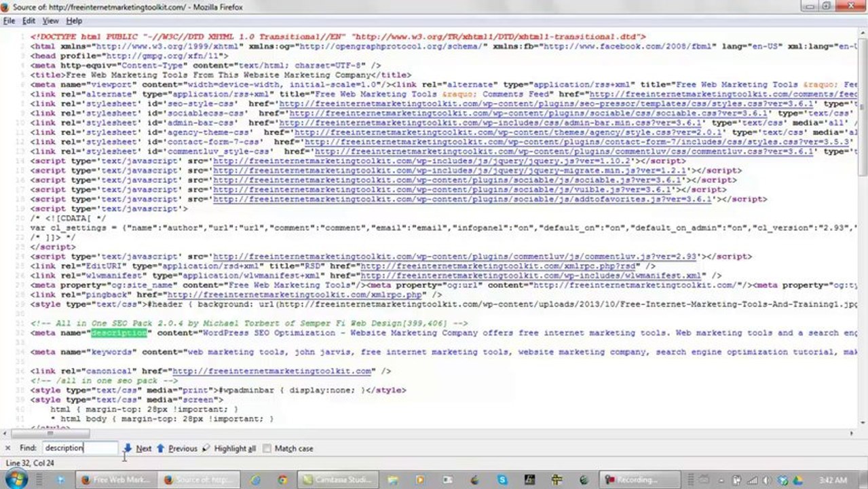Open the xmlrpc.php?rsd link
868x489 pixels.
click(x=499, y=266)
